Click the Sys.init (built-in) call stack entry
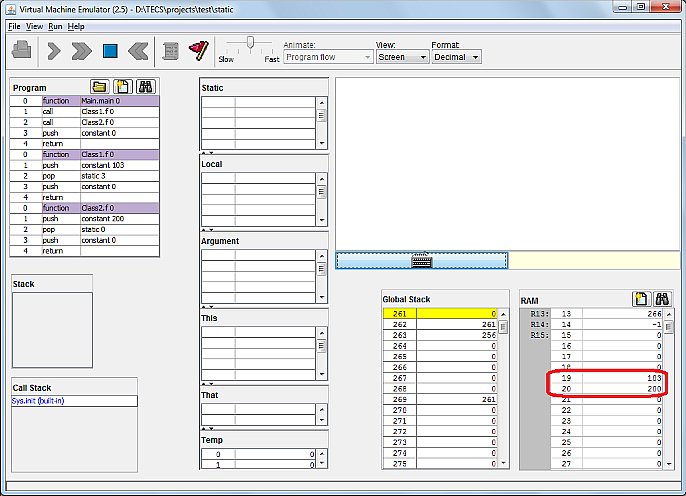This screenshot has width=686, height=496. 73,401
